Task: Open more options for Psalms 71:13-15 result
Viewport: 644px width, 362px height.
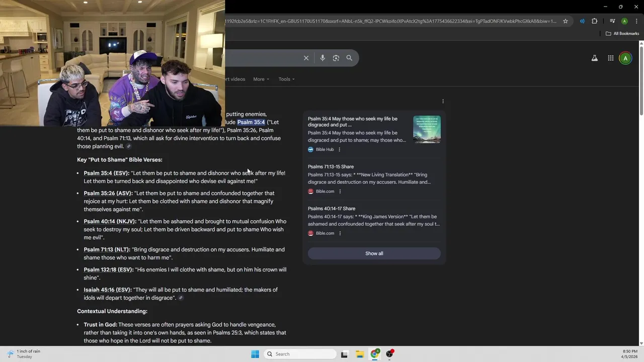Action: (x=340, y=191)
